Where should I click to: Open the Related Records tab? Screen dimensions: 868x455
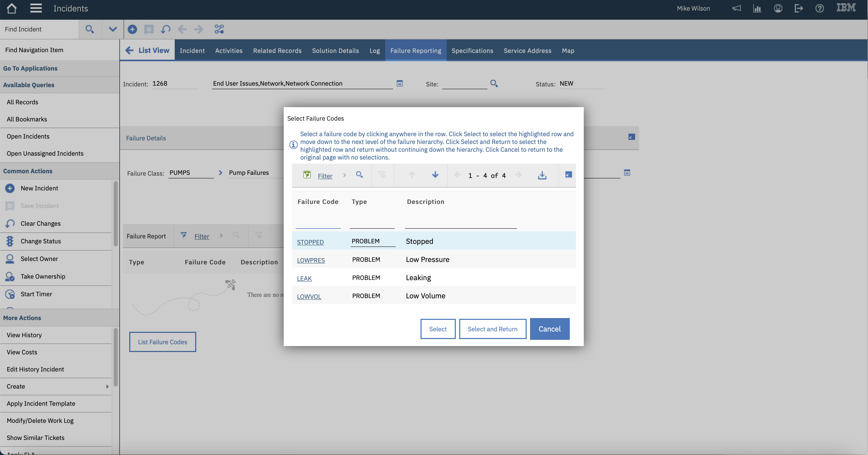coord(277,51)
